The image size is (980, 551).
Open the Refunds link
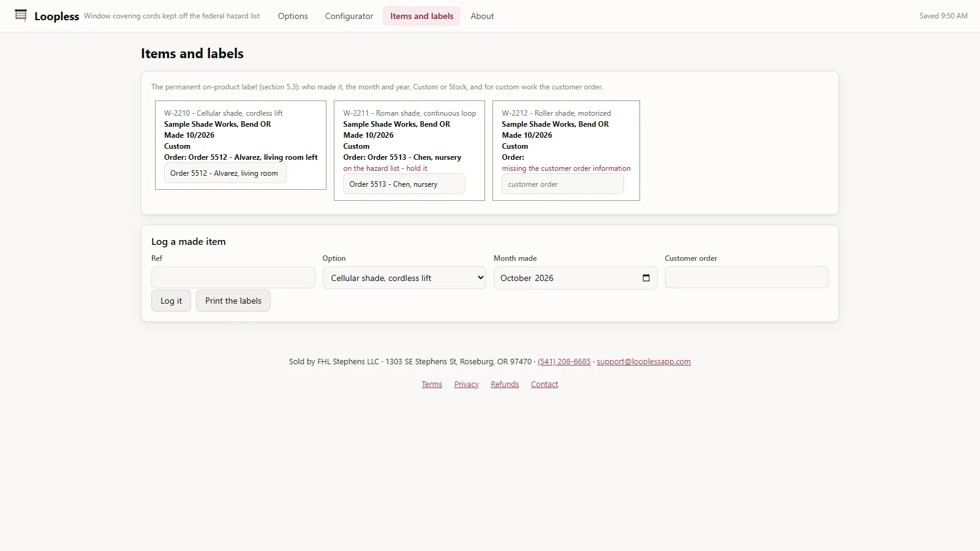(505, 384)
